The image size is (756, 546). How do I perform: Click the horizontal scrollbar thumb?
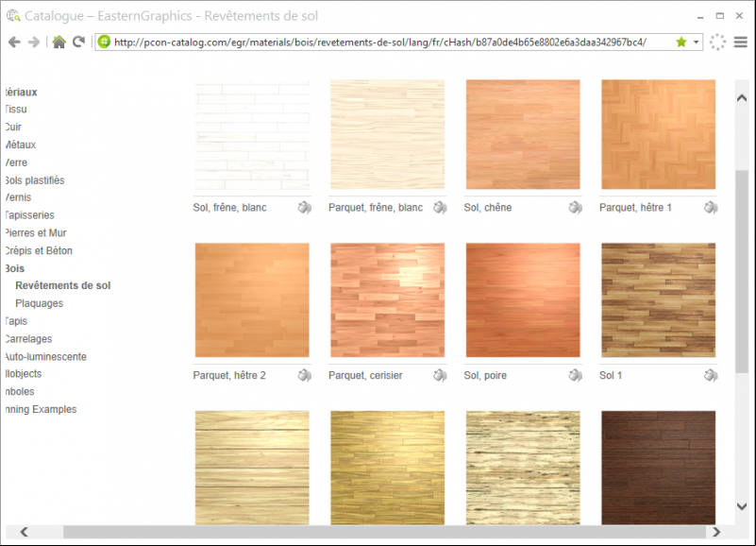(385, 532)
